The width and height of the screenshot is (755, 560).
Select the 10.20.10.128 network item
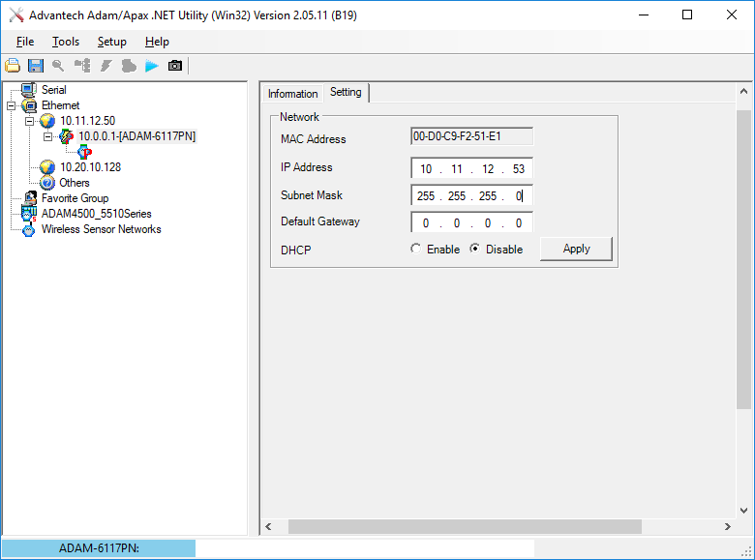coord(91,167)
